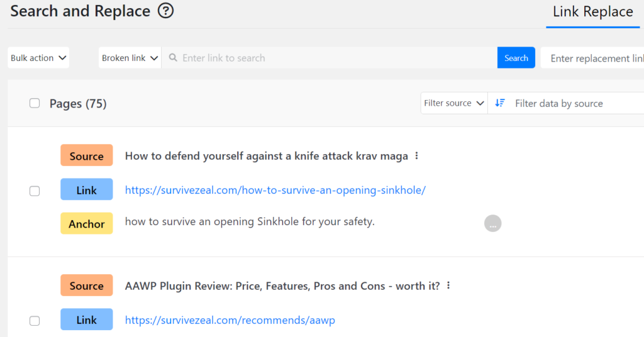
Task: Open the Filter source dropdown
Action: tap(453, 103)
